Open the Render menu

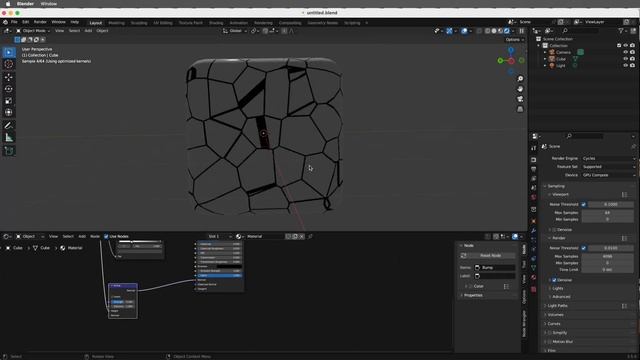(x=40, y=22)
